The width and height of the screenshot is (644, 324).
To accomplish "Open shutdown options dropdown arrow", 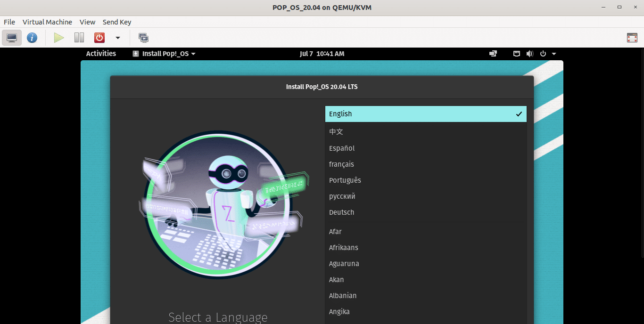I will click(x=118, y=38).
